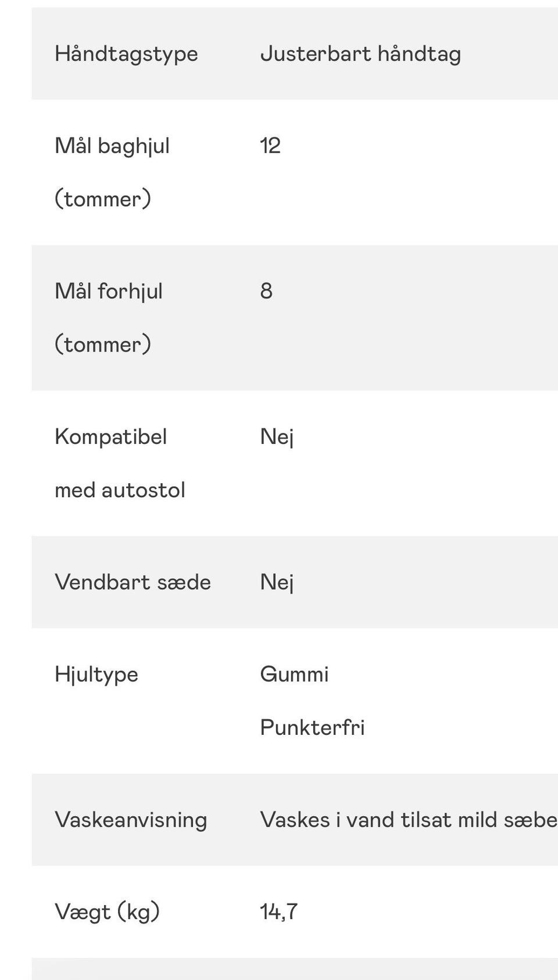Click the Vaskeanvisning label

(131, 820)
